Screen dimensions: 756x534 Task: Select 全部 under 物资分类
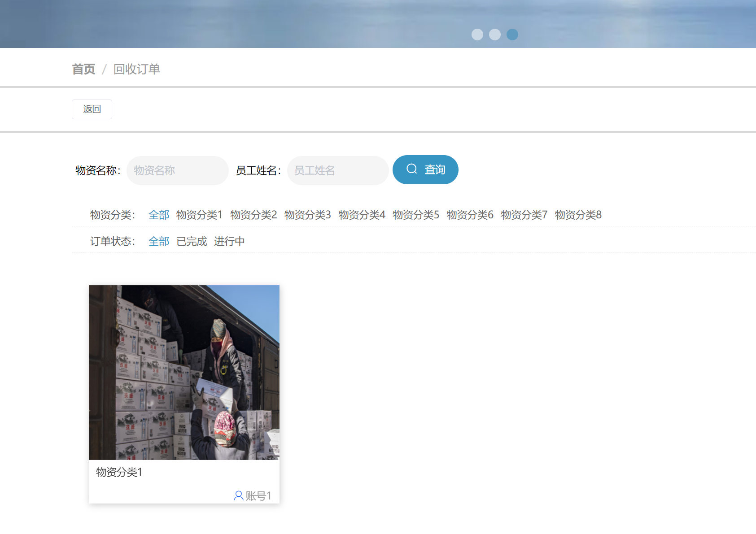click(158, 215)
